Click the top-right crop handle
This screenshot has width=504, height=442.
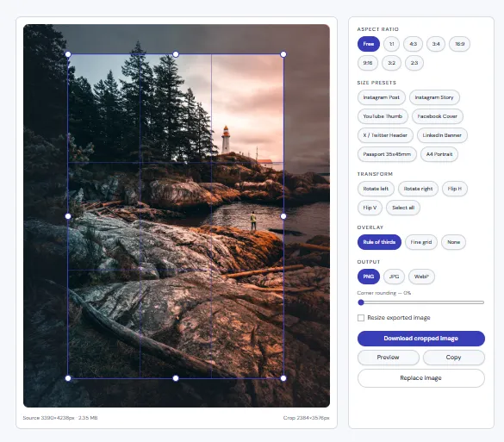point(283,54)
